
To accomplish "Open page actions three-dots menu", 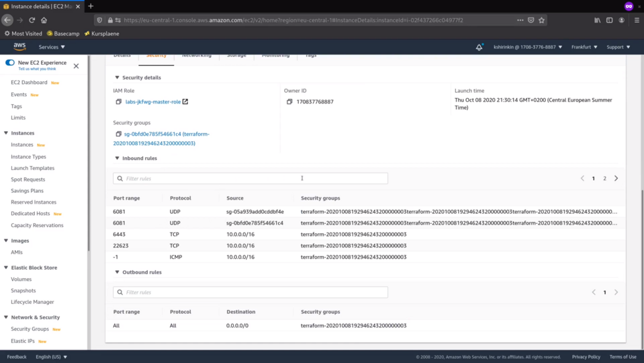I will pos(520,20).
